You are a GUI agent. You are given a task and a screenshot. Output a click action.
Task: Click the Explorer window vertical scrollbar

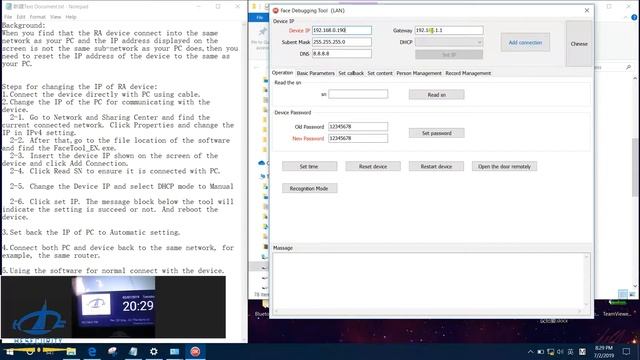[x=635, y=182]
